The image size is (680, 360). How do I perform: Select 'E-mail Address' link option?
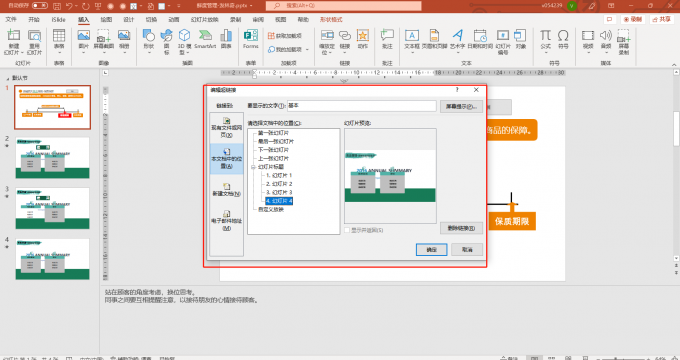[226, 220]
